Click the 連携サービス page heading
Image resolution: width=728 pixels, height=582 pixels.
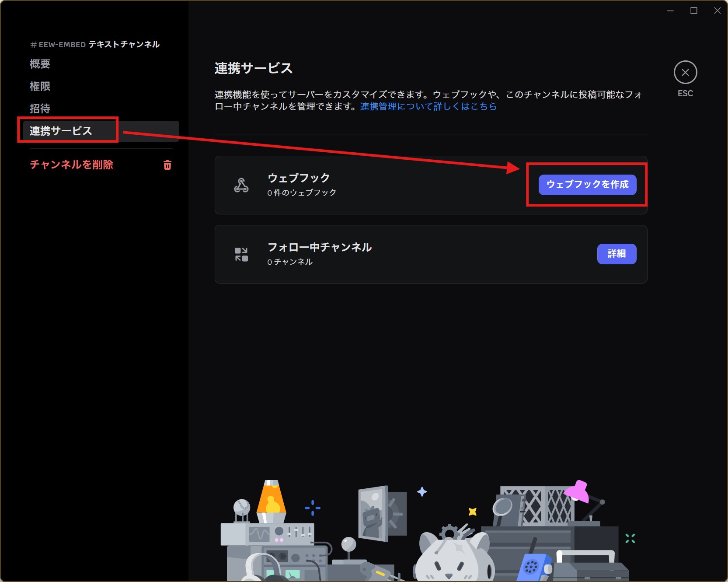(x=253, y=68)
